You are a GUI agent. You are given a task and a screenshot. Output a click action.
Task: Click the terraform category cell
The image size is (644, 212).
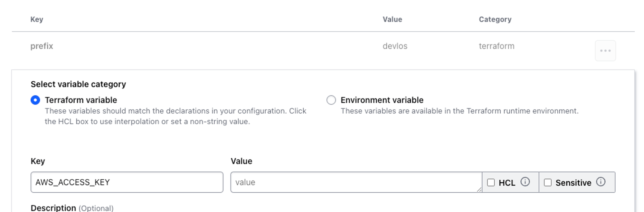(x=497, y=46)
